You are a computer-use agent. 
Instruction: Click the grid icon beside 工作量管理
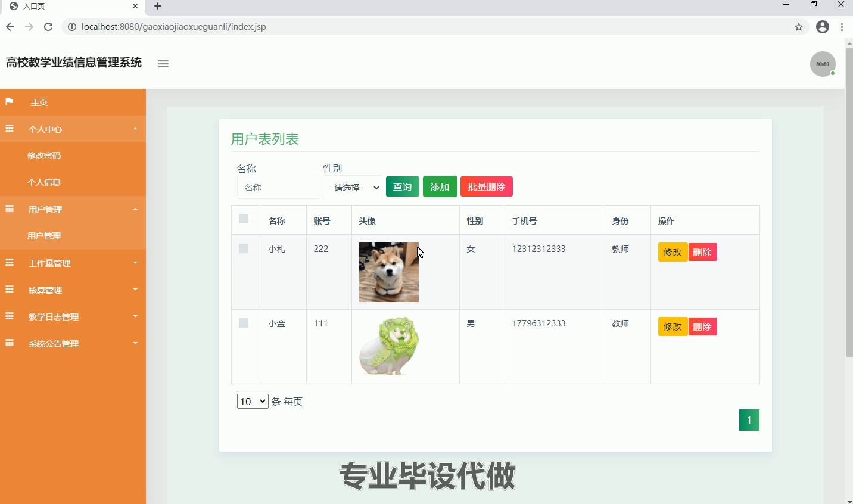point(10,263)
